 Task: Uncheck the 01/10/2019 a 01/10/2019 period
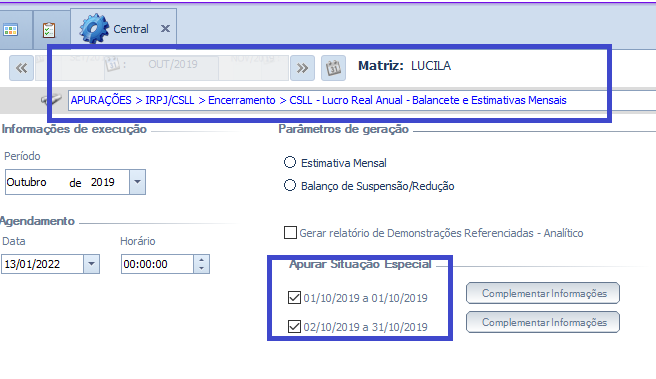click(295, 297)
